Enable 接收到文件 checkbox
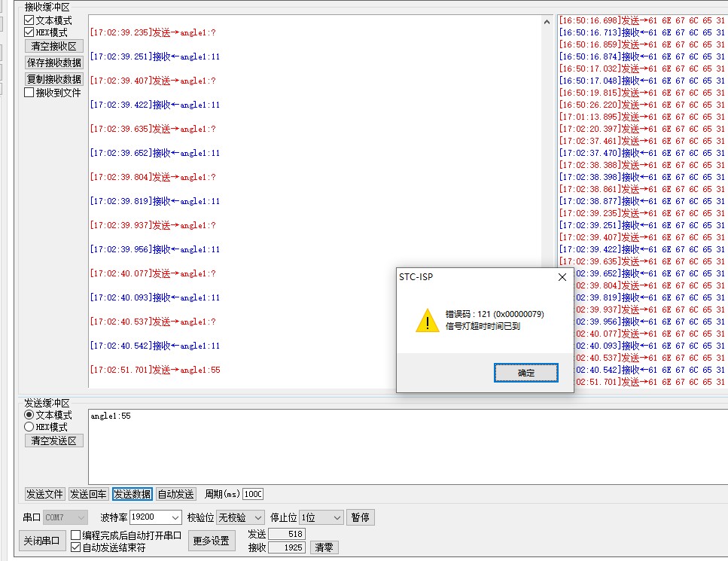Image resolution: width=728 pixels, height=561 pixels. [x=29, y=93]
